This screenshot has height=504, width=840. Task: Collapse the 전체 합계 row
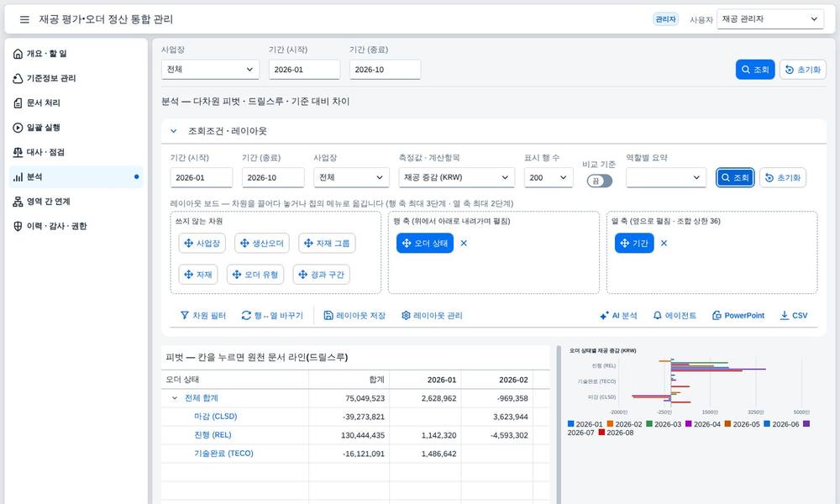[175, 398]
